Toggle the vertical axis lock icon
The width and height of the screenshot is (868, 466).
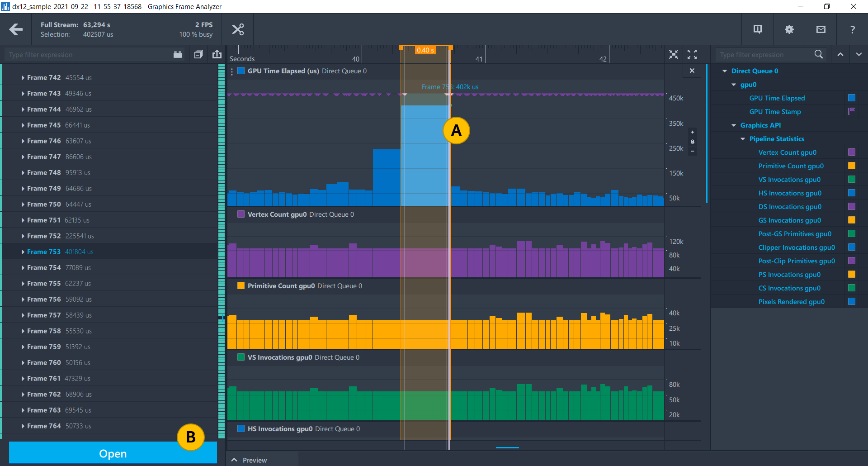click(x=692, y=142)
